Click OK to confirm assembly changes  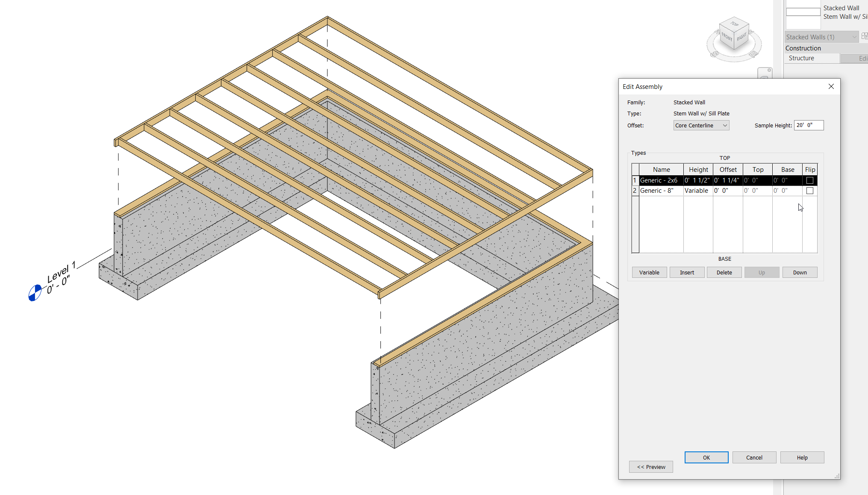click(x=706, y=457)
